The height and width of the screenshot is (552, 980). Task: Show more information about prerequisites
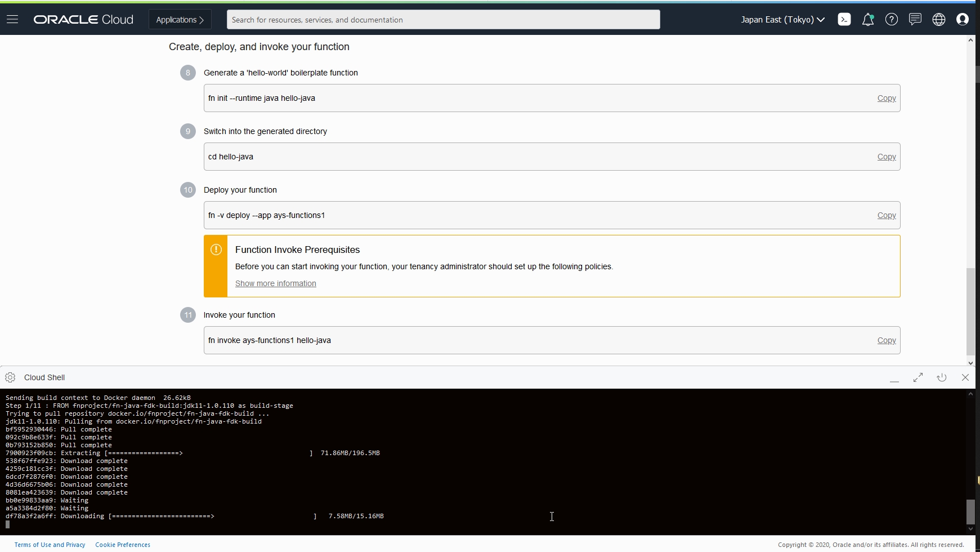click(x=276, y=283)
